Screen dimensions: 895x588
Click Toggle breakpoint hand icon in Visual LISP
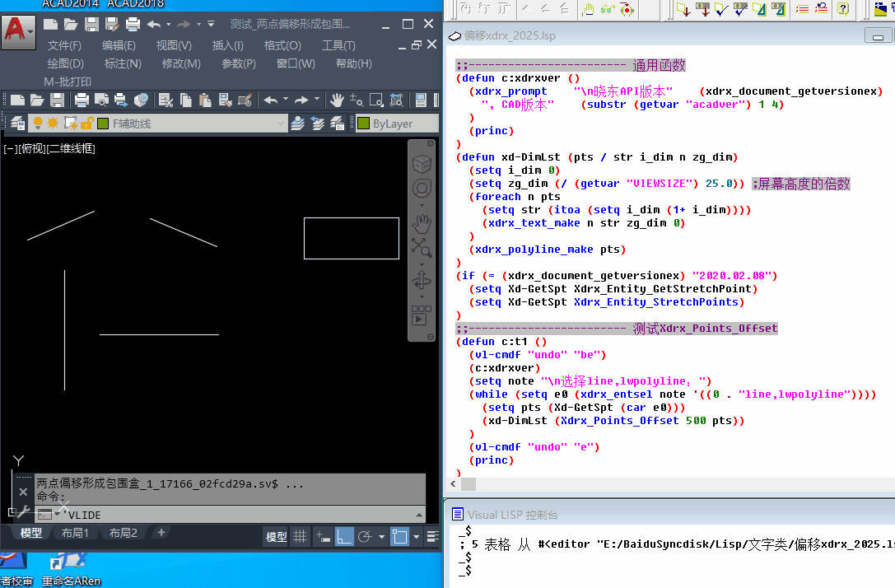tap(588, 8)
